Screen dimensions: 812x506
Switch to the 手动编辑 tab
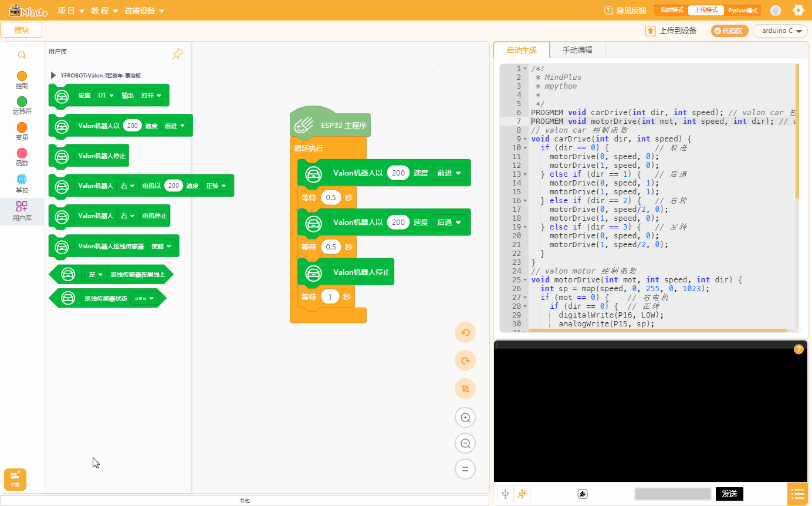tap(577, 50)
